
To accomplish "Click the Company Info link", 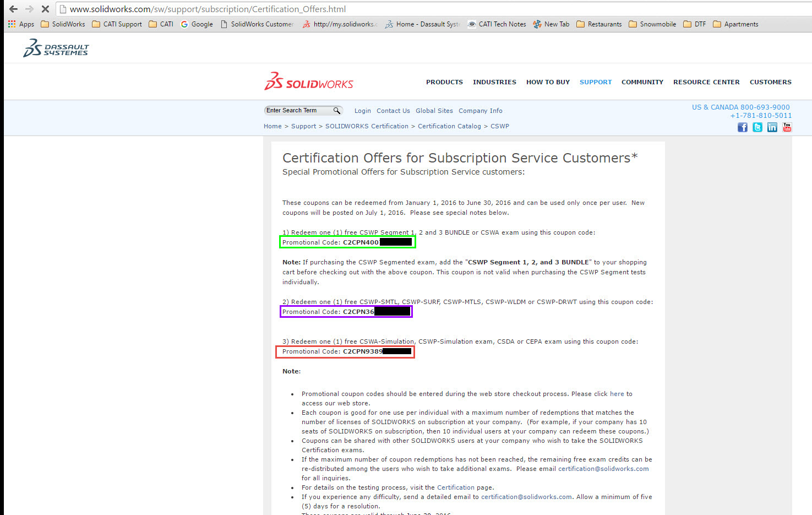I will click(481, 111).
